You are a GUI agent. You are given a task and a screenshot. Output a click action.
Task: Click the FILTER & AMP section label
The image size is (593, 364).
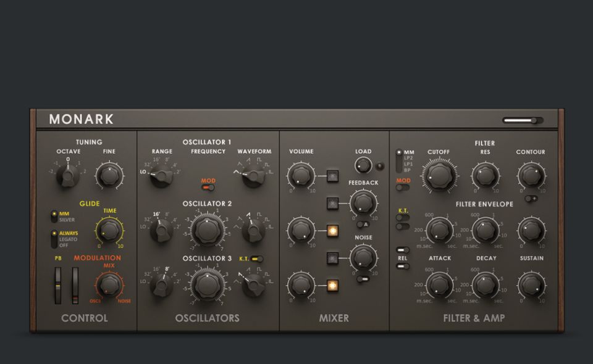tap(474, 318)
